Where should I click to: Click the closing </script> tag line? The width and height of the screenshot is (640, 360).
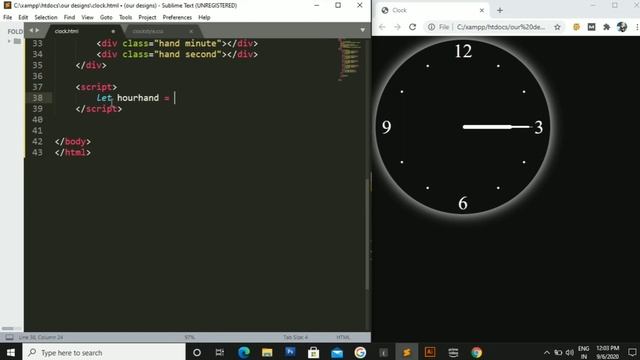pos(99,109)
